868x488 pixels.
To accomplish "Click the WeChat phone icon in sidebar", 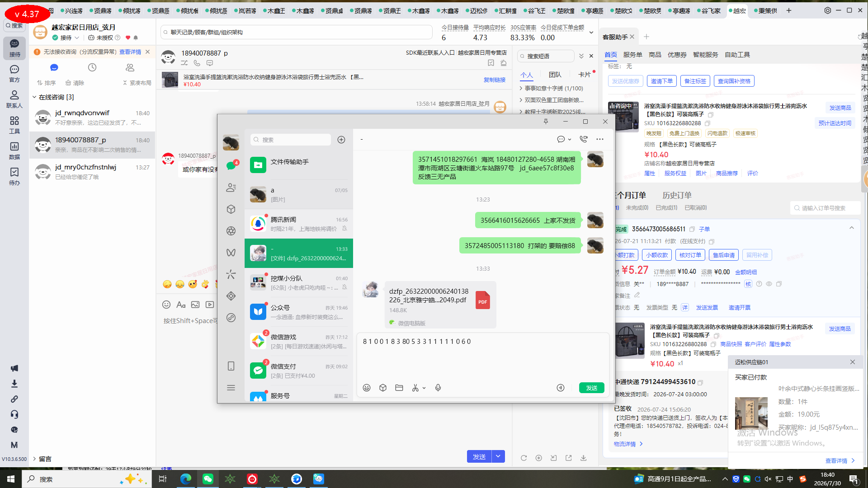I will [x=231, y=366].
